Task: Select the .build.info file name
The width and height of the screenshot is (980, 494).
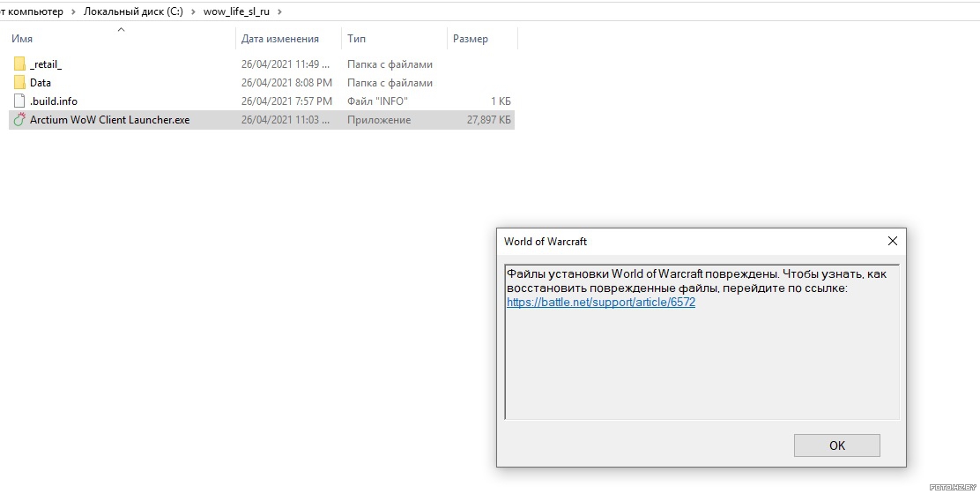Action: point(54,101)
